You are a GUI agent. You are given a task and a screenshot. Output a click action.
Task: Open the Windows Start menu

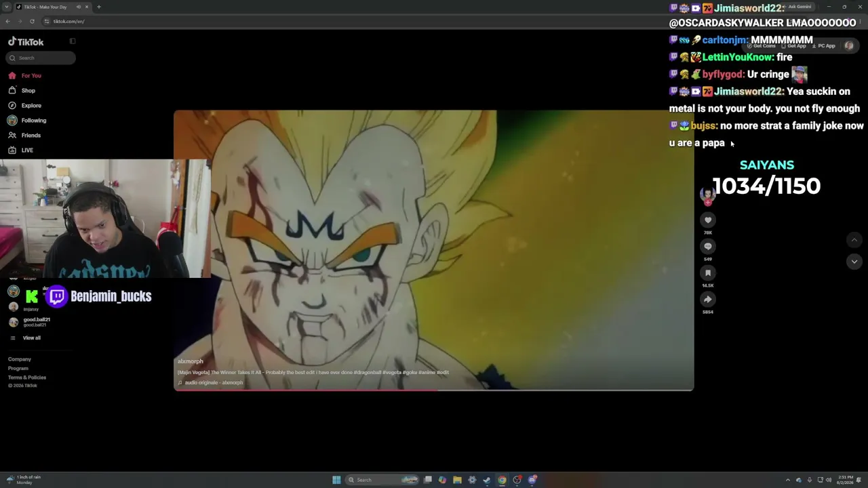click(x=336, y=480)
